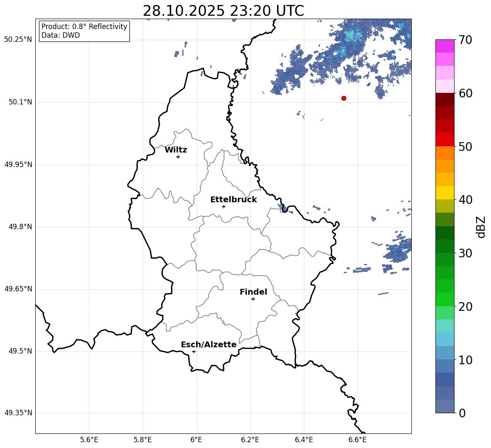Click the Ettelbruck station cross marker
This screenshot has height=448, width=491.
(224, 206)
